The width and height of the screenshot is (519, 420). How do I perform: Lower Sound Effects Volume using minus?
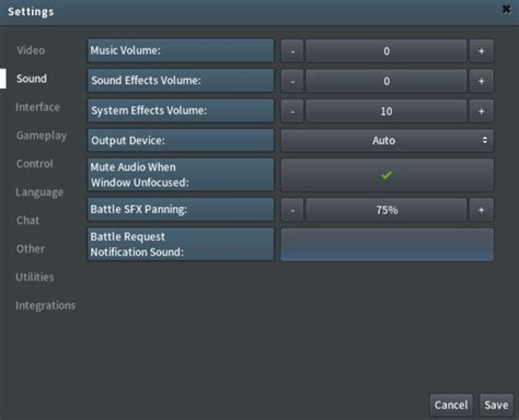(x=292, y=81)
